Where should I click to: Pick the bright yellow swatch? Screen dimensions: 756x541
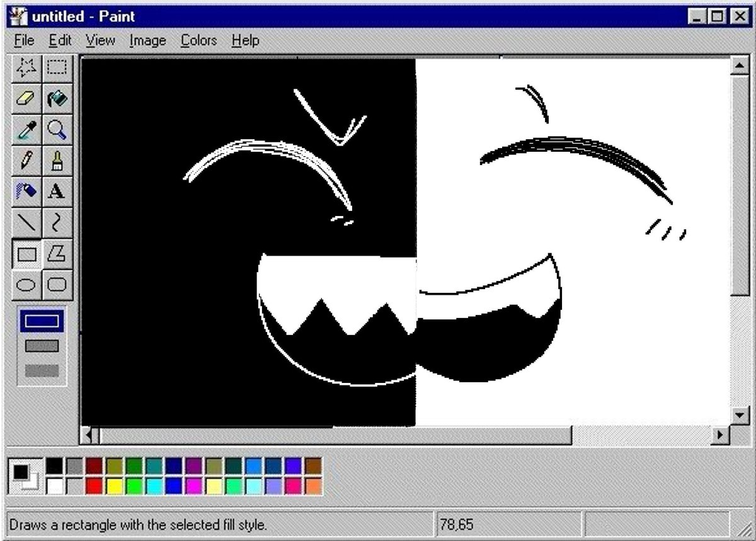tap(115, 486)
